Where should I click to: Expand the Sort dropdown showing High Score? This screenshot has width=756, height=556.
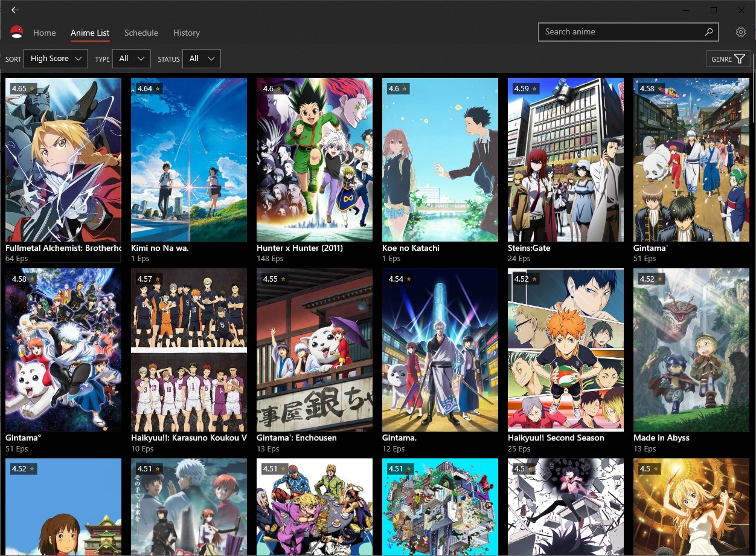56,59
